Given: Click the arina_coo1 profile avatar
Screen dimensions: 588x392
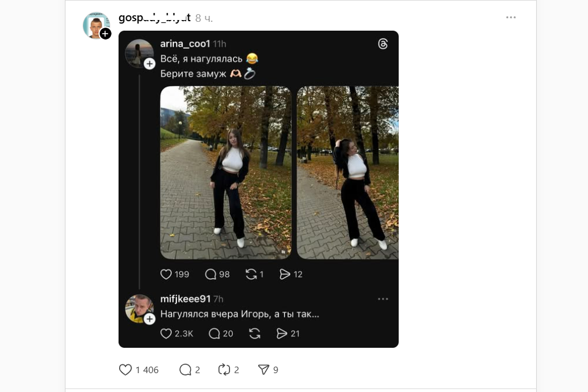Looking at the screenshot, I should tap(139, 53).
